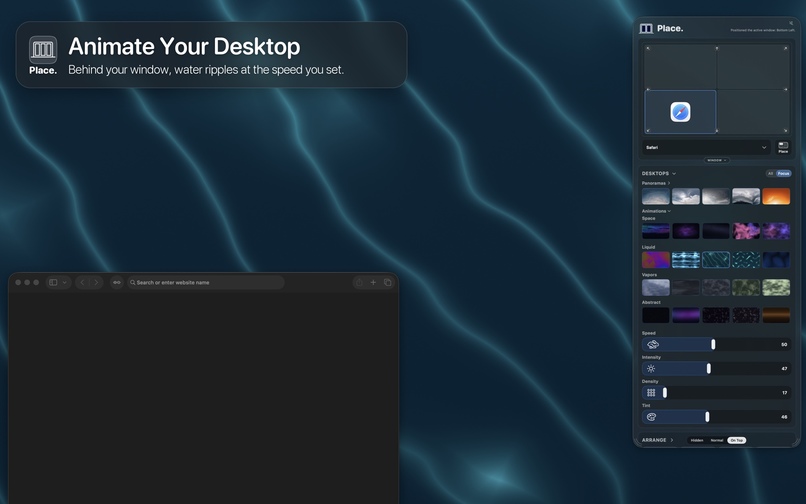
Task: Set arrange mode to Hidden
Action: tap(697, 440)
